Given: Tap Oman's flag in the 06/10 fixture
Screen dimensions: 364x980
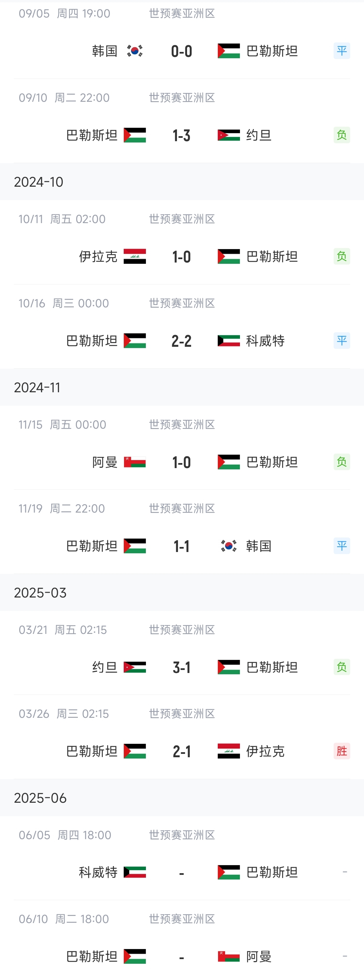Looking at the screenshot, I should coord(229,956).
